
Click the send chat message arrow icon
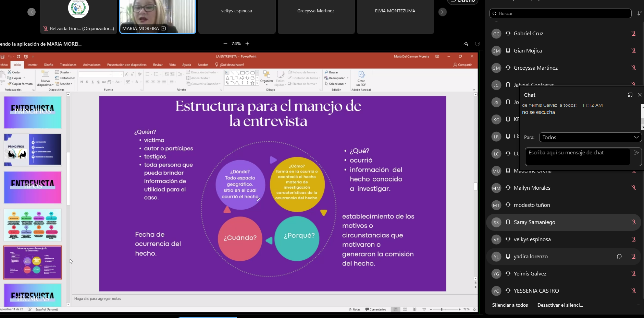(x=636, y=153)
